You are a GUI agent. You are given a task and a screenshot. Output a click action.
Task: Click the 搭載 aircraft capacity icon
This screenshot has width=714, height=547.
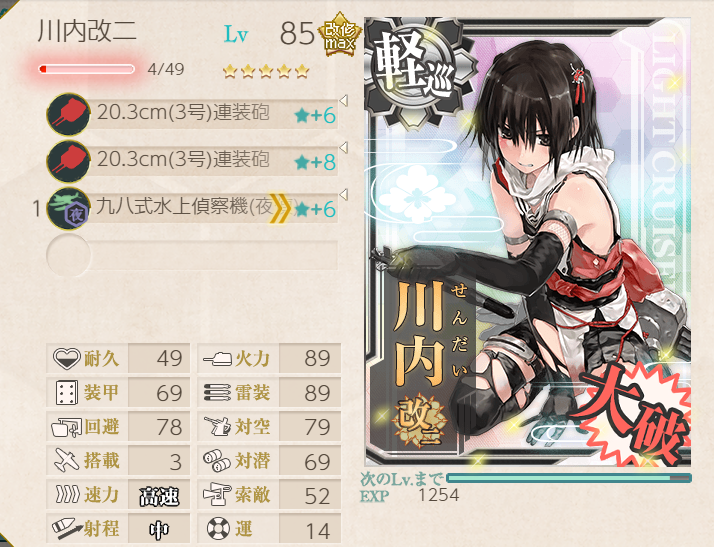coord(66,460)
